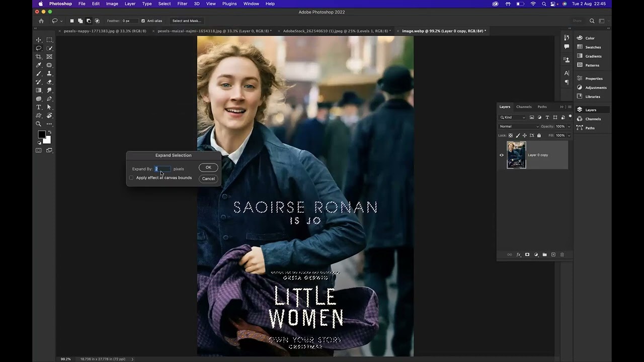644x362 pixels.
Task: Select the Horizontal Type tool
Action: click(39, 107)
